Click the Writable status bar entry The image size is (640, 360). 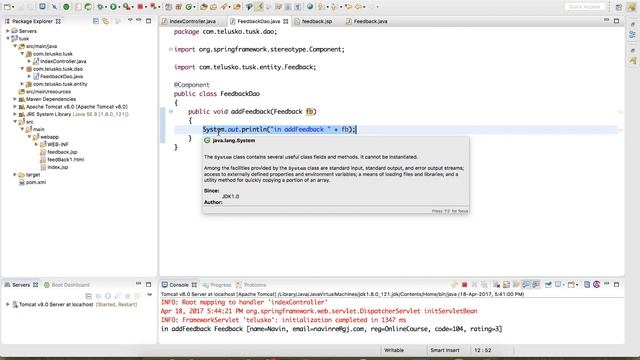394,350
